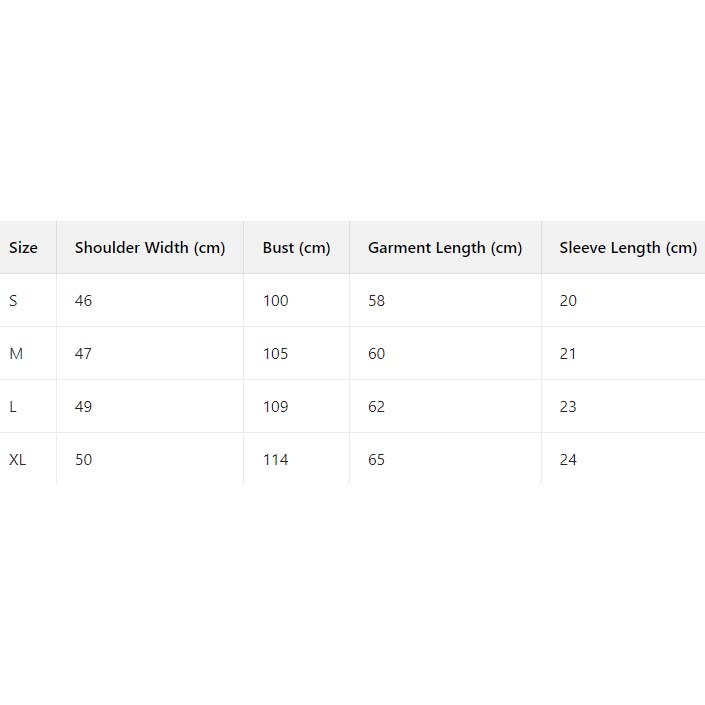Click the Size column header

pyautogui.click(x=23, y=248)
